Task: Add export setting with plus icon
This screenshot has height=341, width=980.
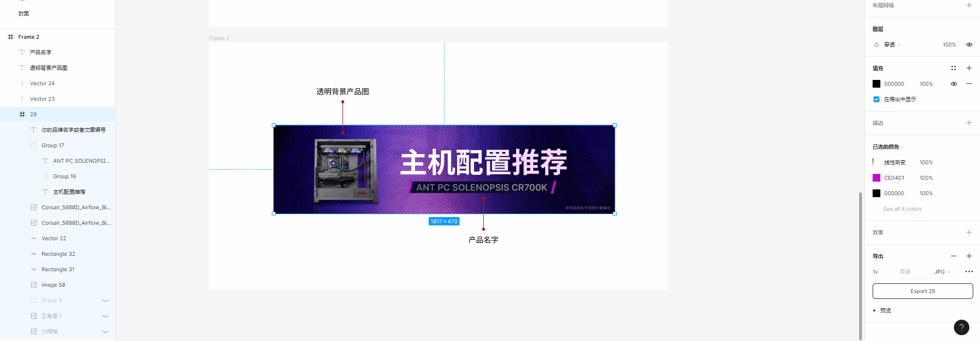Action: tap(969, 256)
